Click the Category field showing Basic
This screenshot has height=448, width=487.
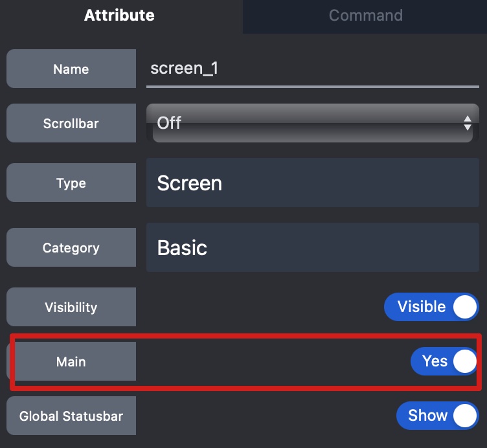pyautogui.click(x=312, y=247)
